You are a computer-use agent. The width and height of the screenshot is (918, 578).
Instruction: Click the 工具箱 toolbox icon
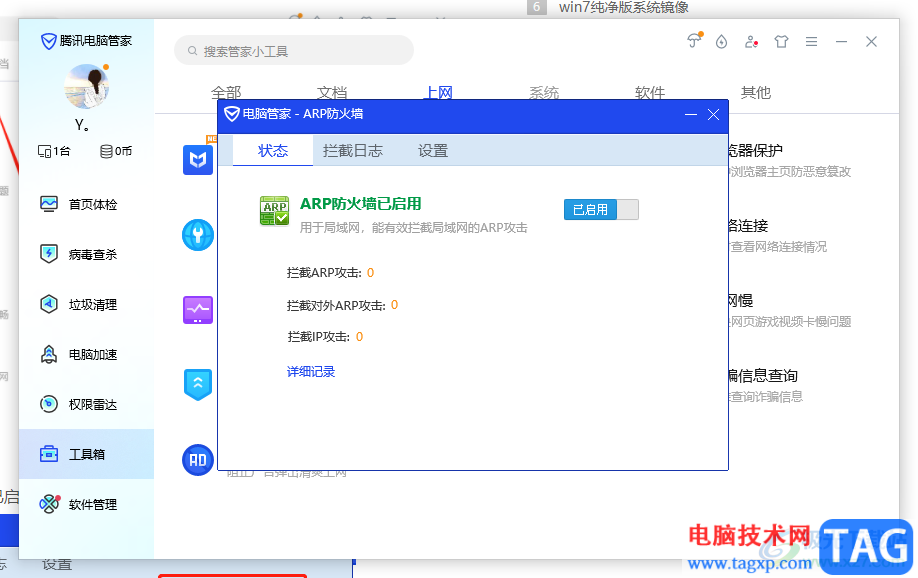[x=49, y=454]
